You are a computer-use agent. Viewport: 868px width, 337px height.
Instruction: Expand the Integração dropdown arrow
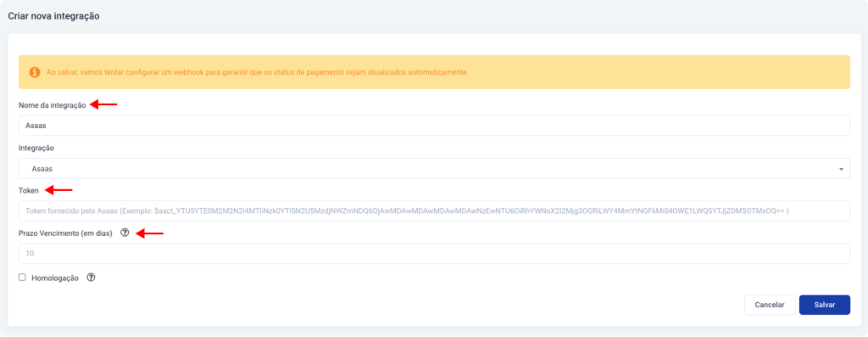[842, 168]
